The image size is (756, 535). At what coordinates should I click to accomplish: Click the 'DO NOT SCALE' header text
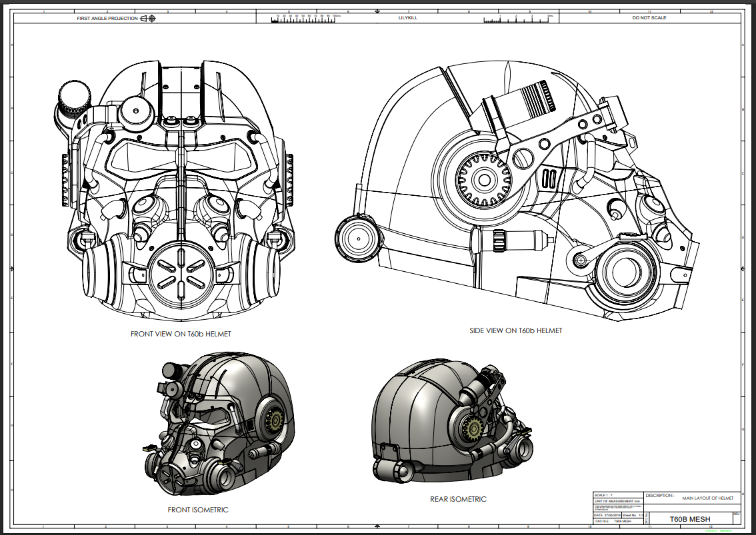(649, 18)
